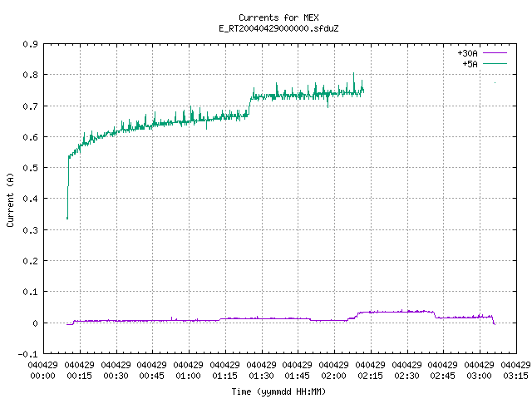
Task: Click the chart title 'Currents for MEX'
Action: pyautogui.click(x=278, y=17)
